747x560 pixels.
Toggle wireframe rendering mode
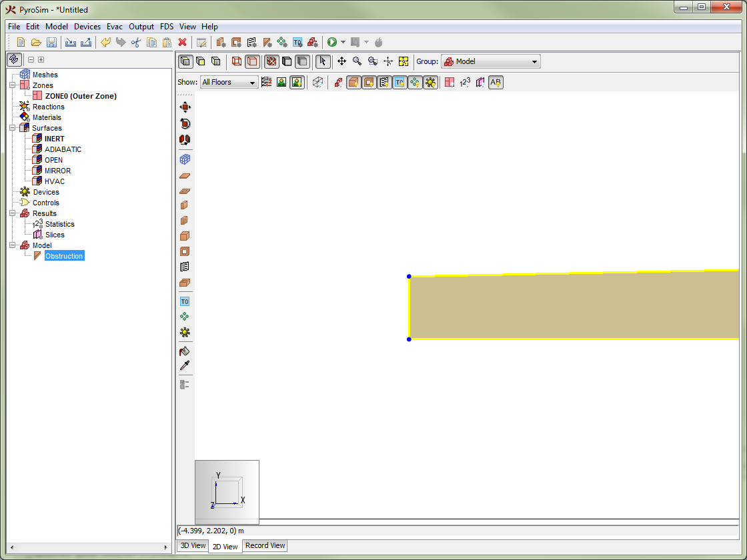(237, 61)
